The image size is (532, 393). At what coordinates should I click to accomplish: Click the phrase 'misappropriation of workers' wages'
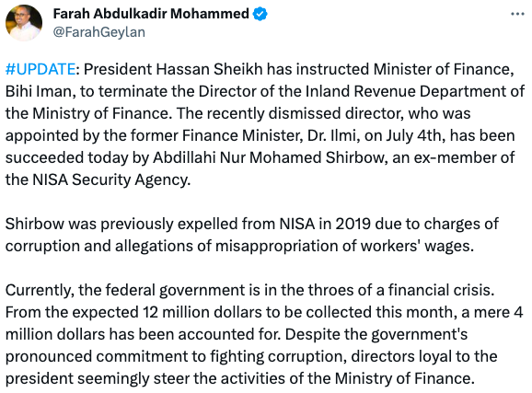pyautogui.click(x=343, y=246)
